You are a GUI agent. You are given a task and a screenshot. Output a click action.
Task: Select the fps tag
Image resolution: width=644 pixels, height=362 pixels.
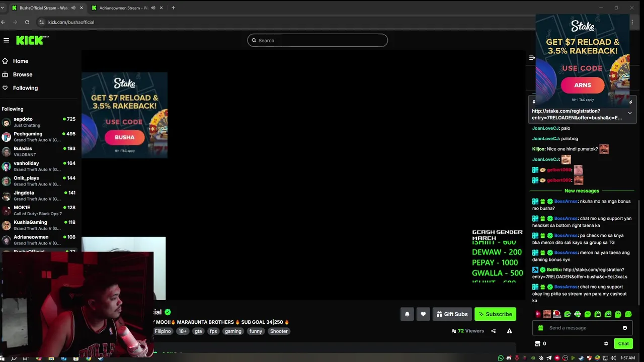click(x=213, y=331)
